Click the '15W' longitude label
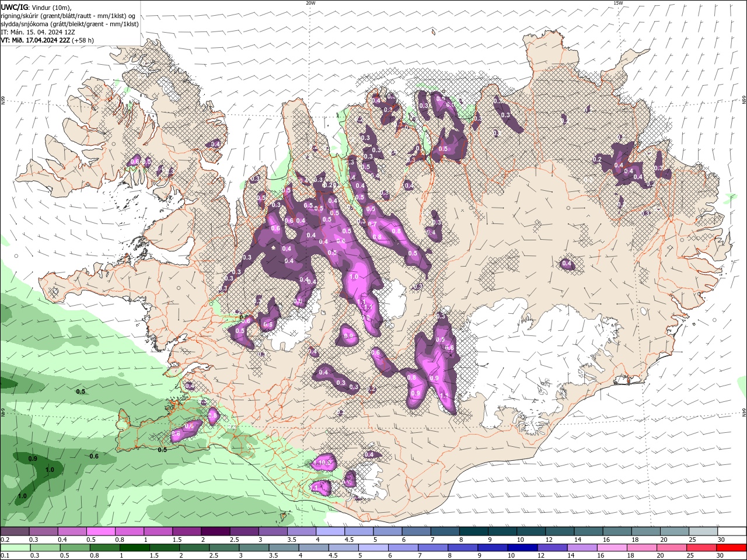Viewport: 747px width, 560px height. click(618, 3)
